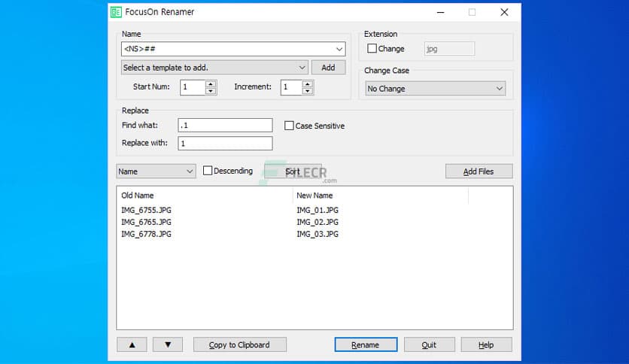Screen dimensions: 629x364
Task: Decrease Increment value with the down spinner arrow
Action: [x=307, y=91]
